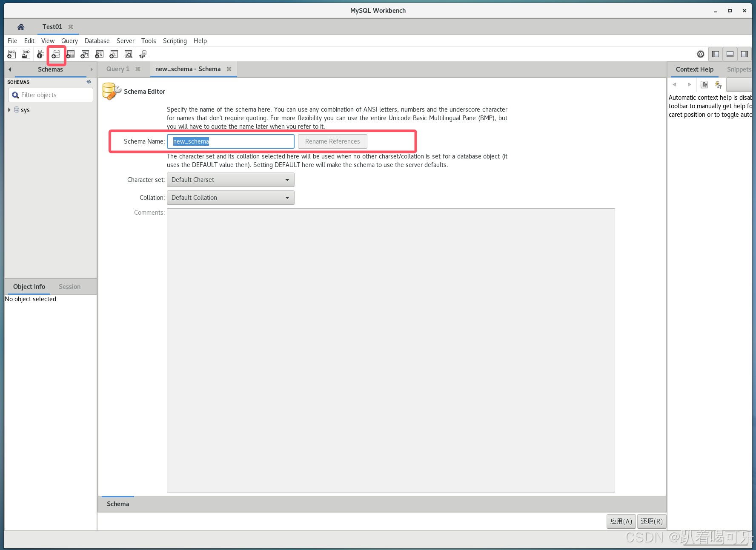The height and width of the screenshot is (550, 756).
Task: Create new view toolbar icon
Action: pyautogui.click(x=85, y=54)
